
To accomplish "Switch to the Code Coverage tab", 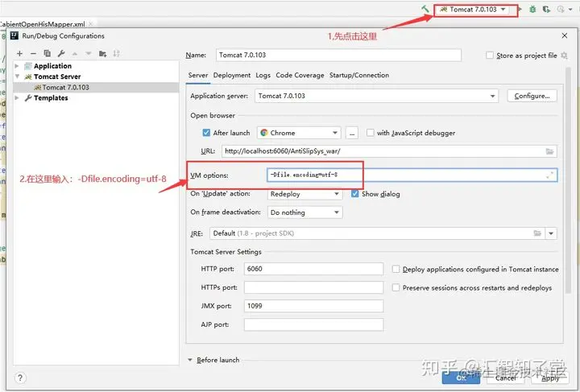I will coord(300,76).
